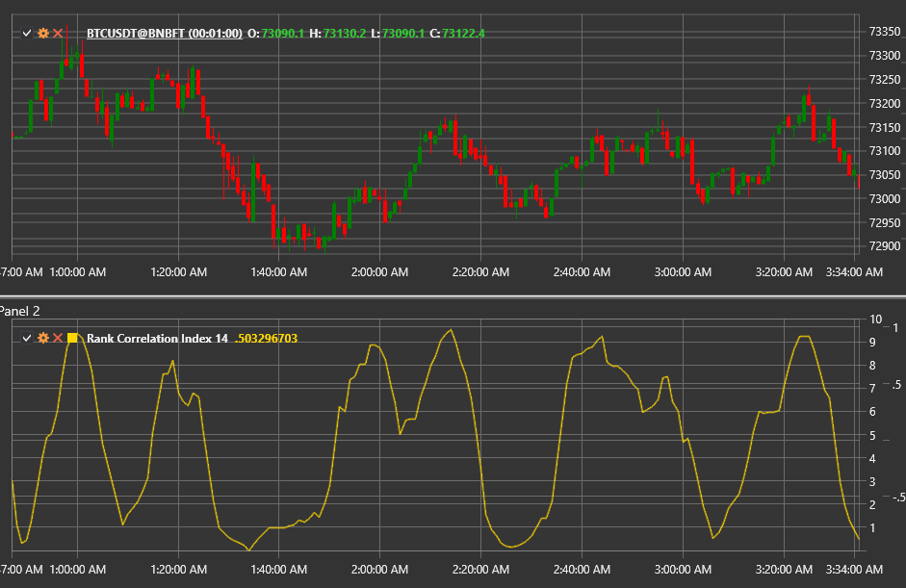Click the yellow color swatch of Rank Correlation Index
This screenshot has height=588, width=906.
[x=73, y=339]
